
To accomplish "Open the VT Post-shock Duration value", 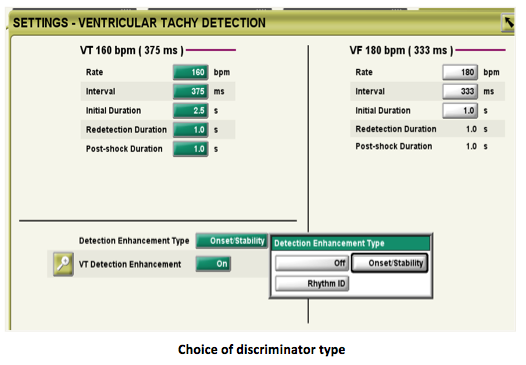I will pyautogui.click(x=191, y=149).
